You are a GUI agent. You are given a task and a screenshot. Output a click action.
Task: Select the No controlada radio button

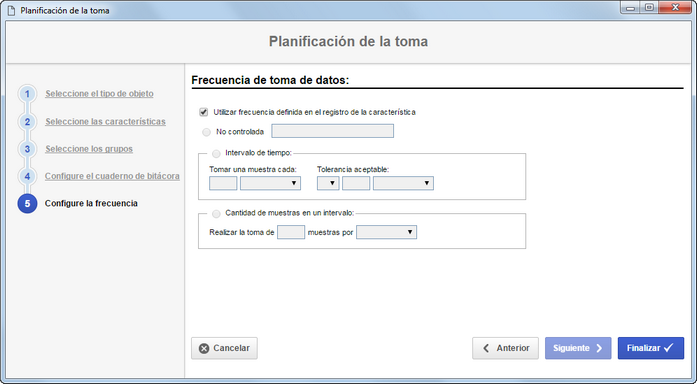206,132
